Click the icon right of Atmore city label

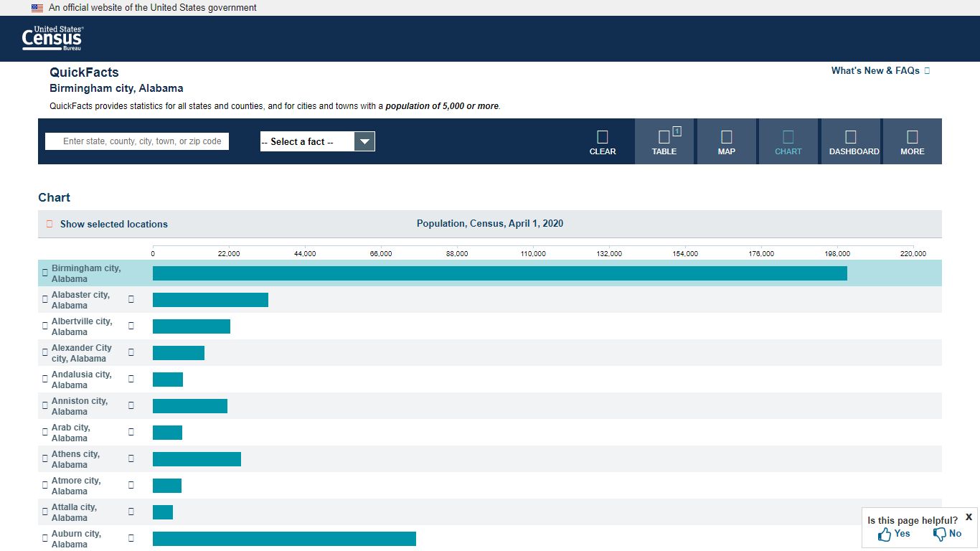tap(131, 485)
